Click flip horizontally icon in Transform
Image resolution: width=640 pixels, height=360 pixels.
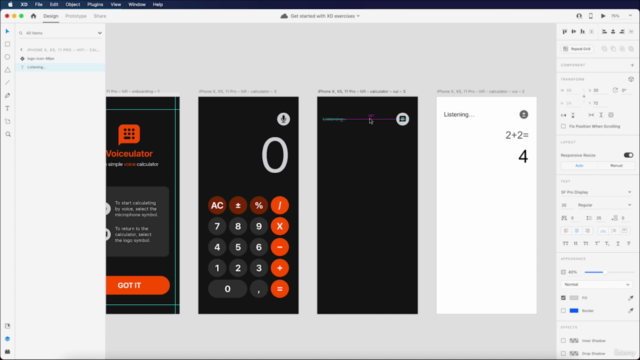[x=564, y=115]
